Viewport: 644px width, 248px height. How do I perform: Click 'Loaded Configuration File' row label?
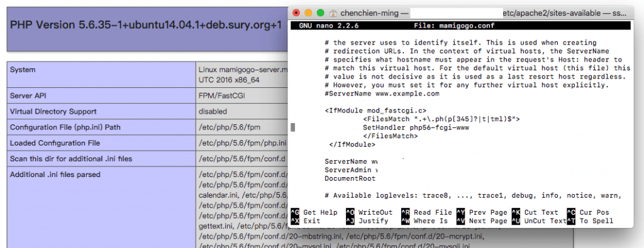(55, 143)
